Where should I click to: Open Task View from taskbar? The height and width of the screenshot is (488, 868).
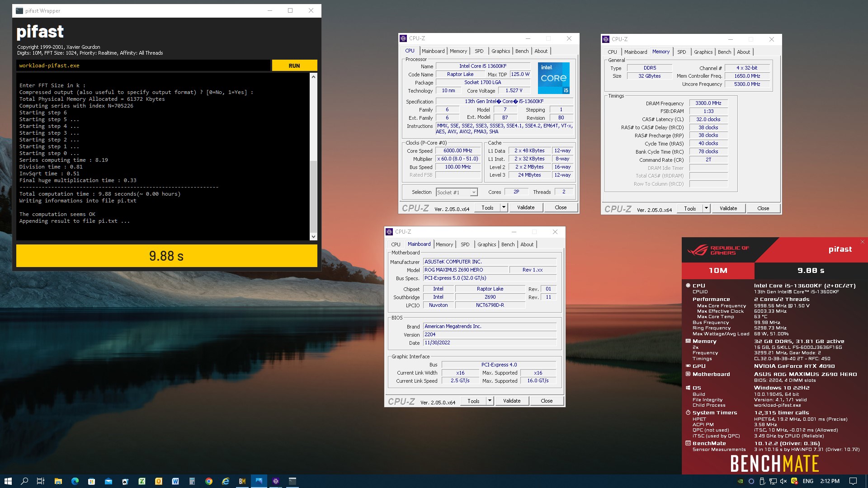41,481
